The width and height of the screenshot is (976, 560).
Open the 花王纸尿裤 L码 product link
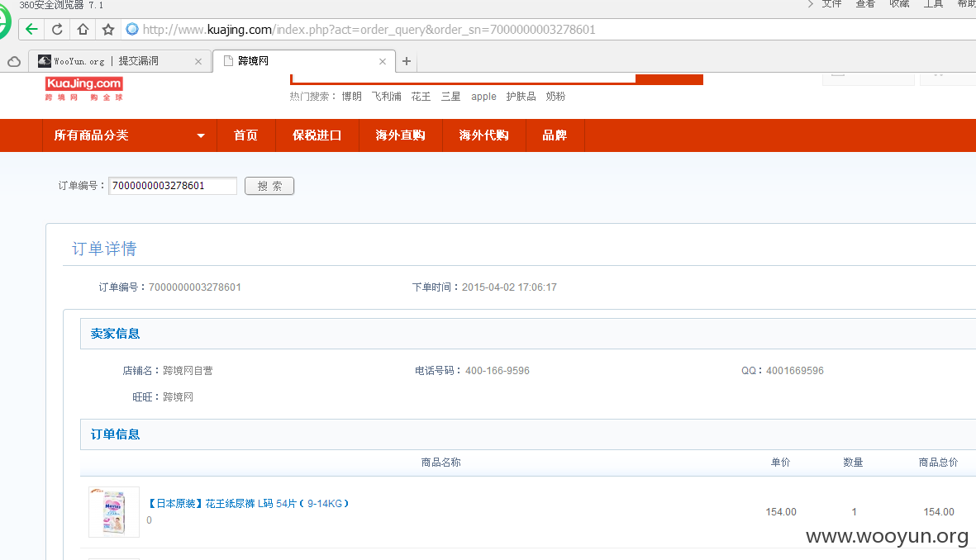click(249, 503)
